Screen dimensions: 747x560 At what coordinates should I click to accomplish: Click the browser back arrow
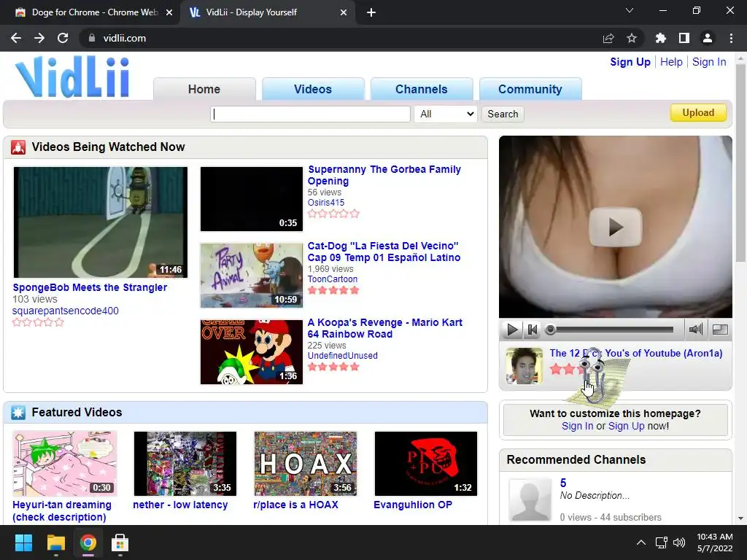(x=16, y=38)
